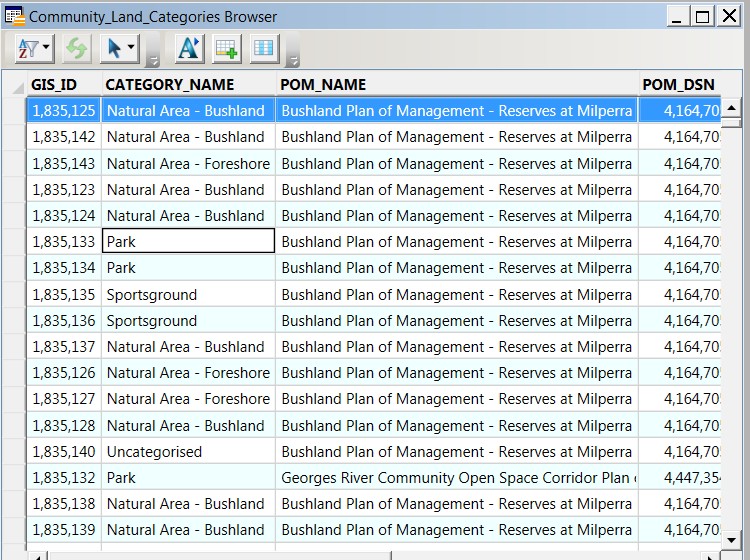Open the Sort/Filter A-Z toolbar button
750x560 pixels.
pyautogui.click(x=33, y=48)
